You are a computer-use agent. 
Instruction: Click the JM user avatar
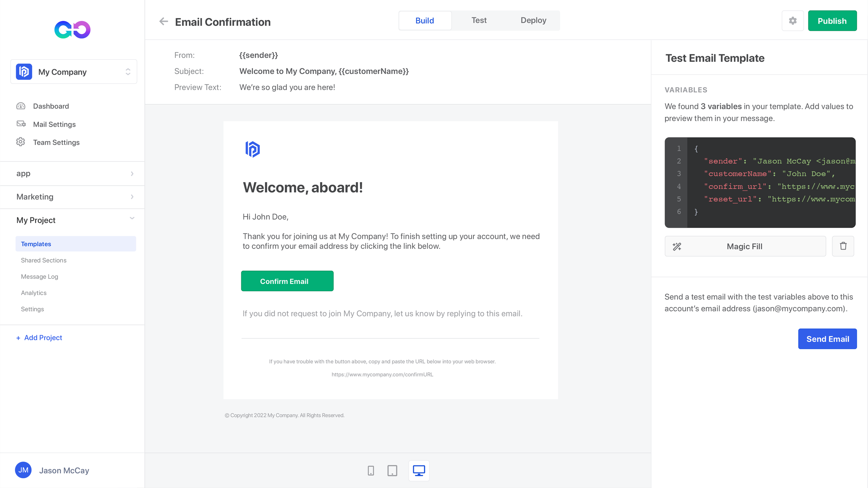click(x=23, y=470)
